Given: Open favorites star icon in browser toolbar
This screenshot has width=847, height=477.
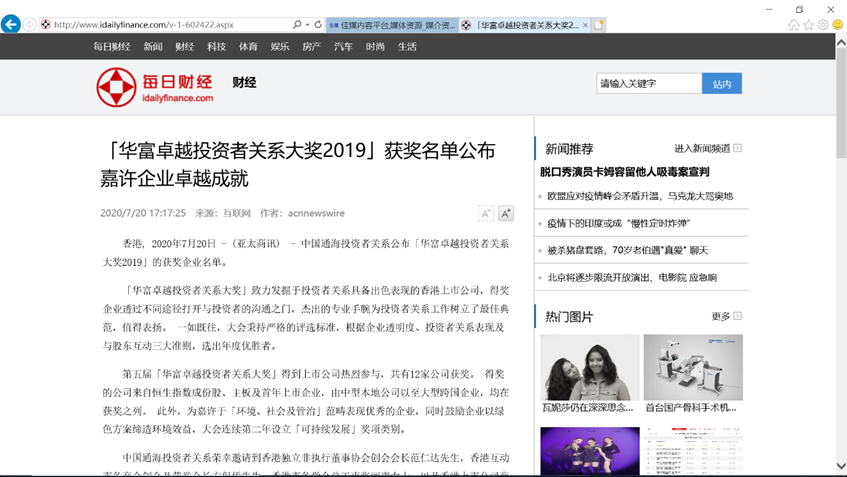Looking at the screenshot, I should (x=809, y=25).
